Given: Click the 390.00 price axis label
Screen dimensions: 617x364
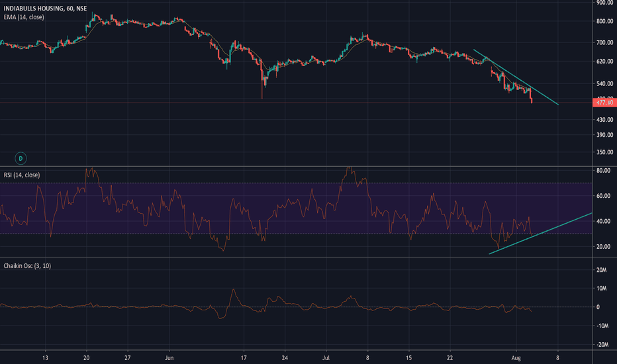Looking at the screenshot, I should [605, 134].
